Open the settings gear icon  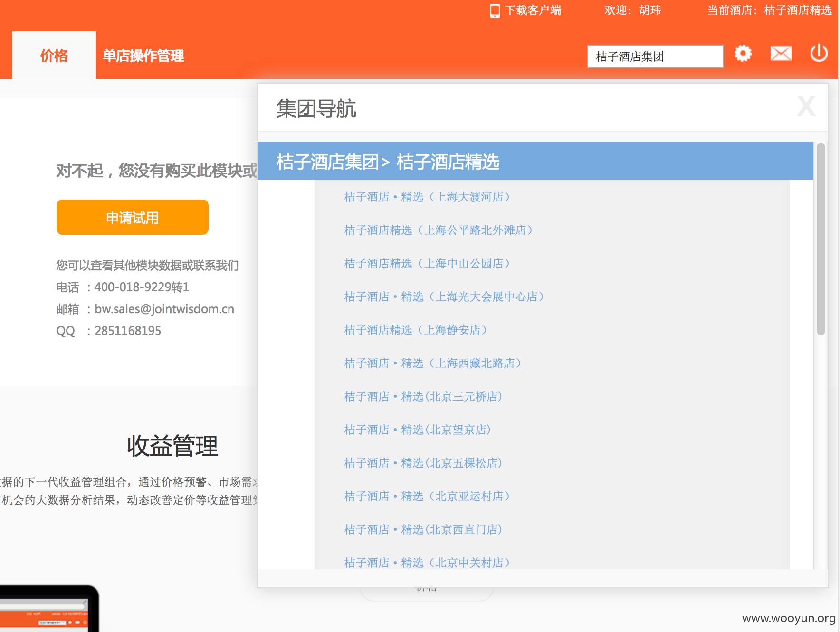coord(743,53)
